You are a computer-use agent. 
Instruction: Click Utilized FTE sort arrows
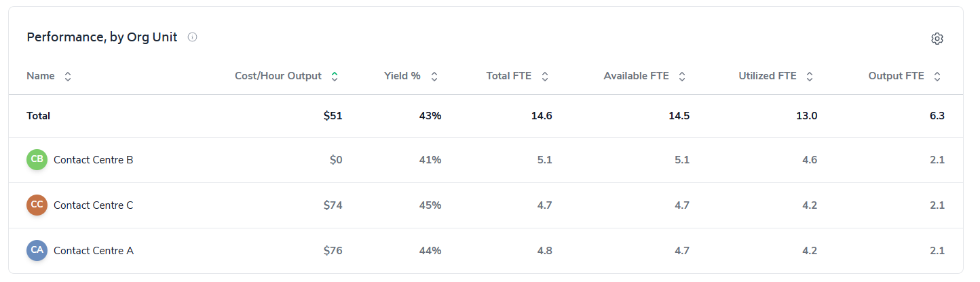coord(810,77)
